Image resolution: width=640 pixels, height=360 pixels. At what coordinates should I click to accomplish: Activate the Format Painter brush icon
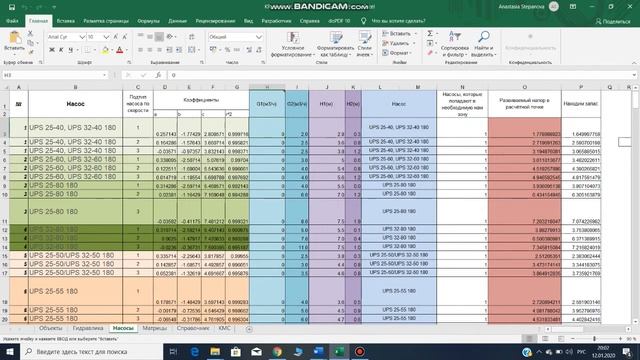tap(31, 52)
